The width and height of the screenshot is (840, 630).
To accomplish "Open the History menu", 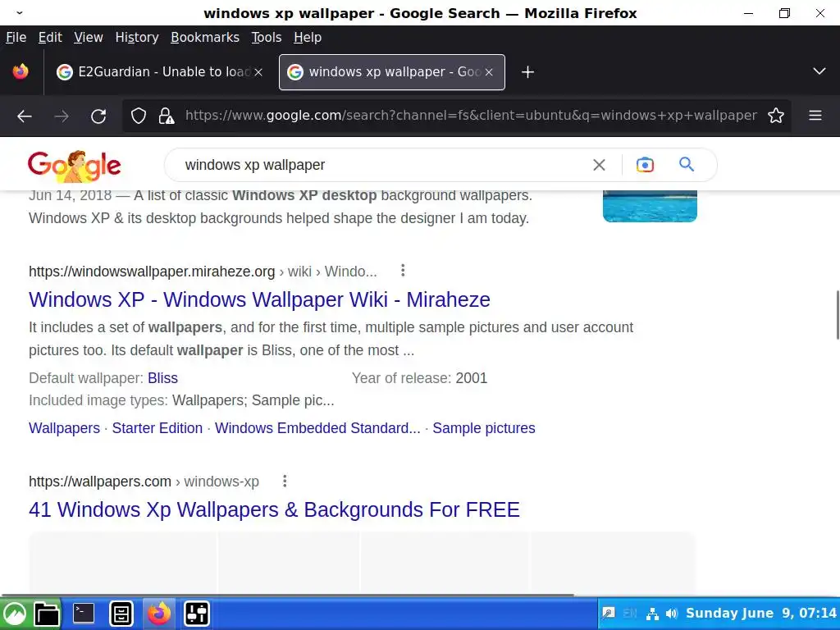I will tap(137, 38).
